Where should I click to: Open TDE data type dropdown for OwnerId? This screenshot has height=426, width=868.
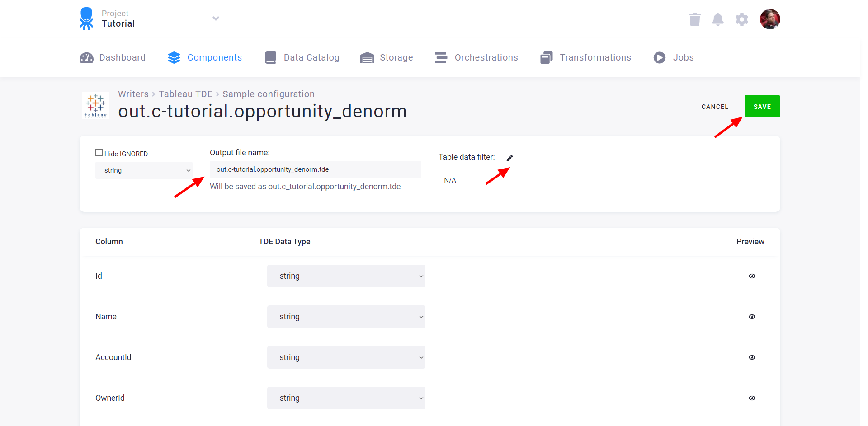click(346, 398)
